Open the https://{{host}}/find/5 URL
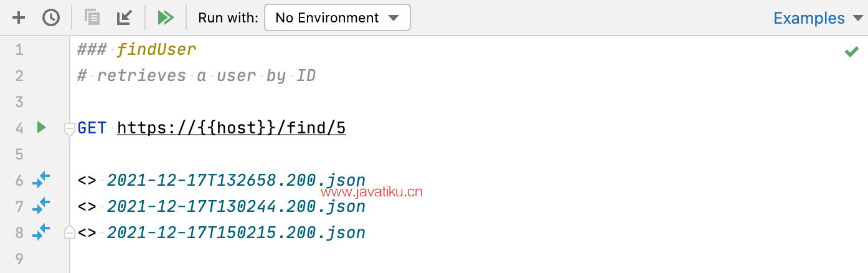Image resolution: width=868 pixels, height=273 pixels. point(231,128)
